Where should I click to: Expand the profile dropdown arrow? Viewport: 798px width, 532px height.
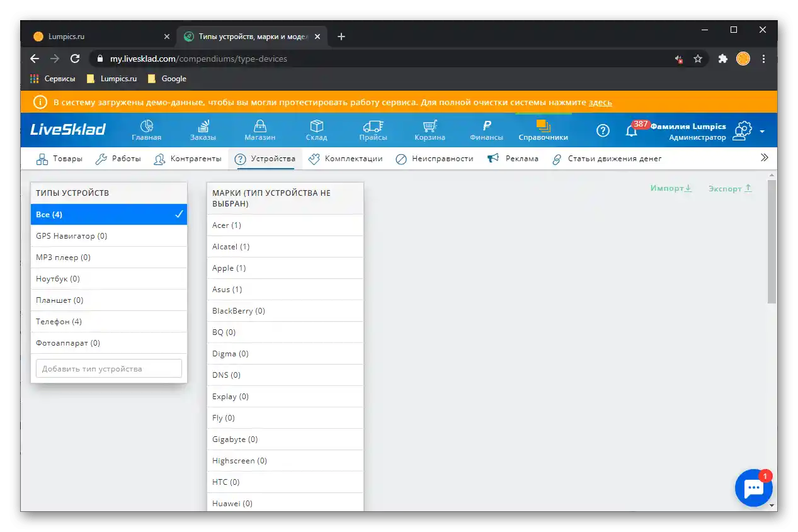coord(761,133)
